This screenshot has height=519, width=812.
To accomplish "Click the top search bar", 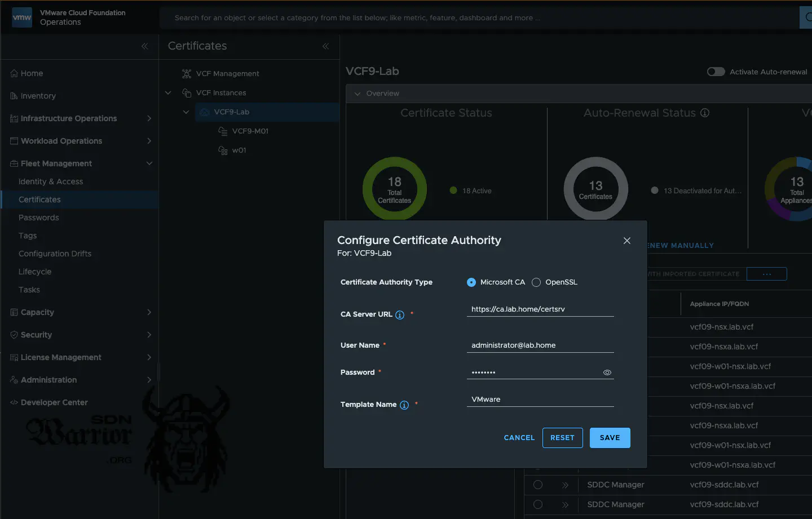I will [479, 18].
